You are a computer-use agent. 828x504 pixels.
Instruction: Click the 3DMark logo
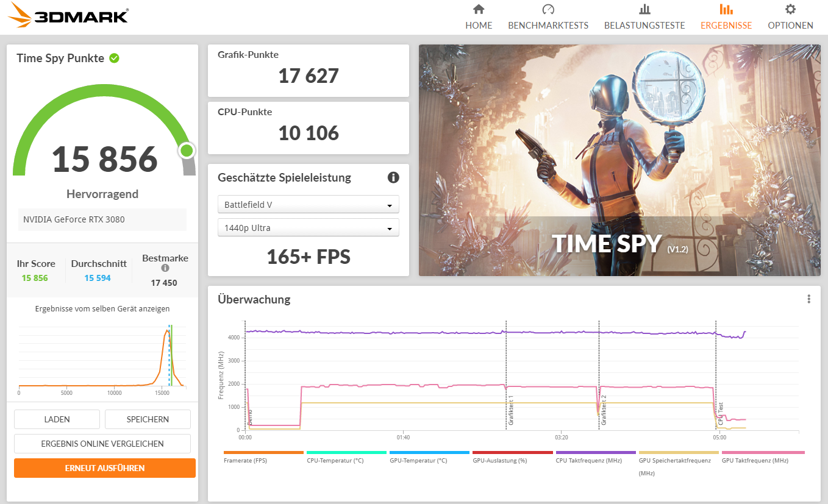click(x=68, y=15)
